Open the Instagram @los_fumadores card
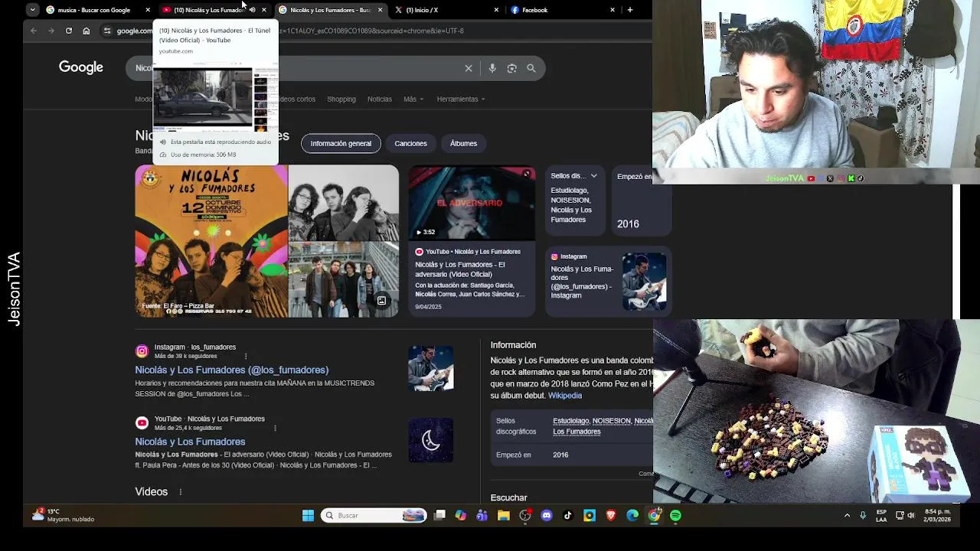Screen dimensions: 980x551 tap(609, 281)
